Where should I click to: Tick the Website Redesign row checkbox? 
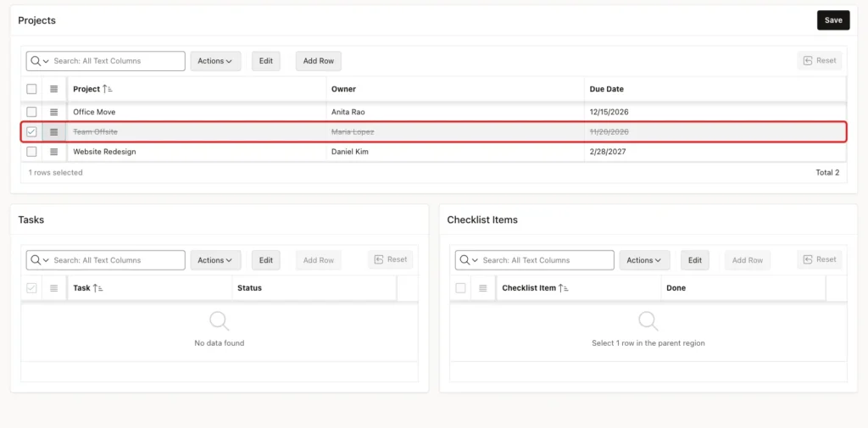pos(31,152)
